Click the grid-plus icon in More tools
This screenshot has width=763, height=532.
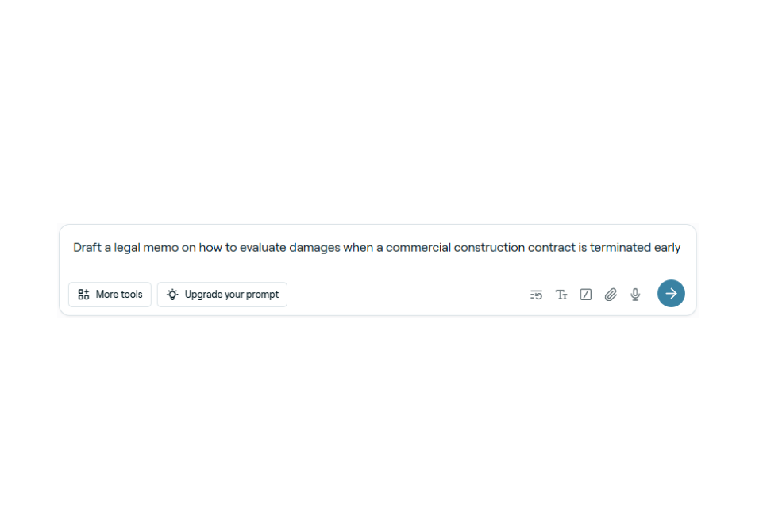click(x=83, y=295)
